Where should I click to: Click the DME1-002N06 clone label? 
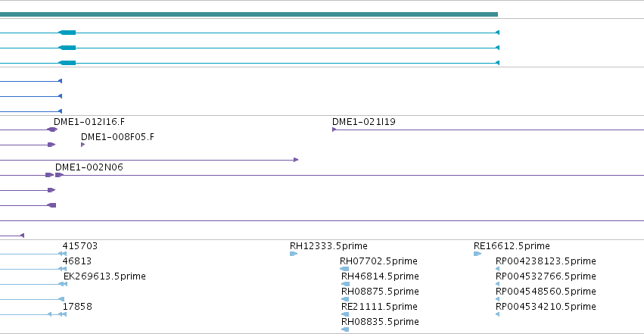[x=89, y=167]
